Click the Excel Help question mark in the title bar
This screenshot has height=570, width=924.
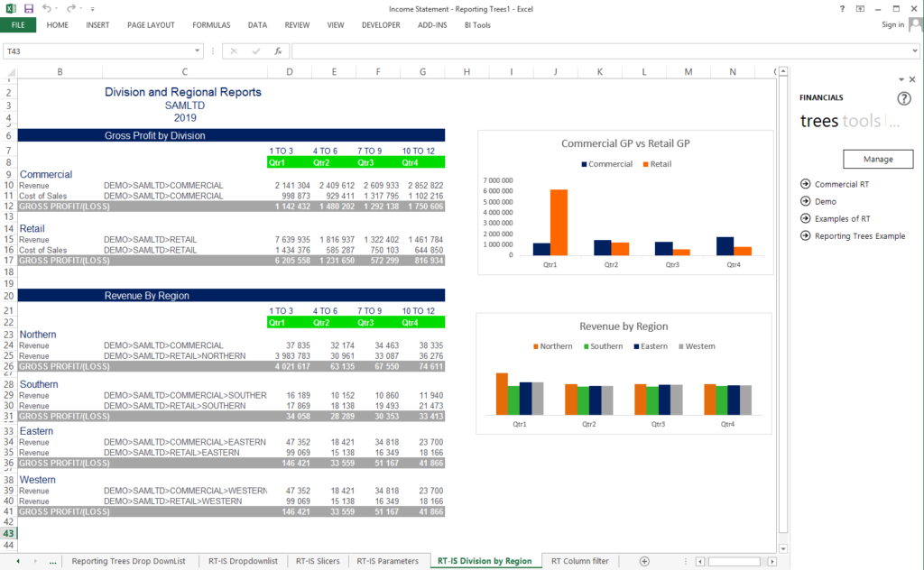pos(842,8)
